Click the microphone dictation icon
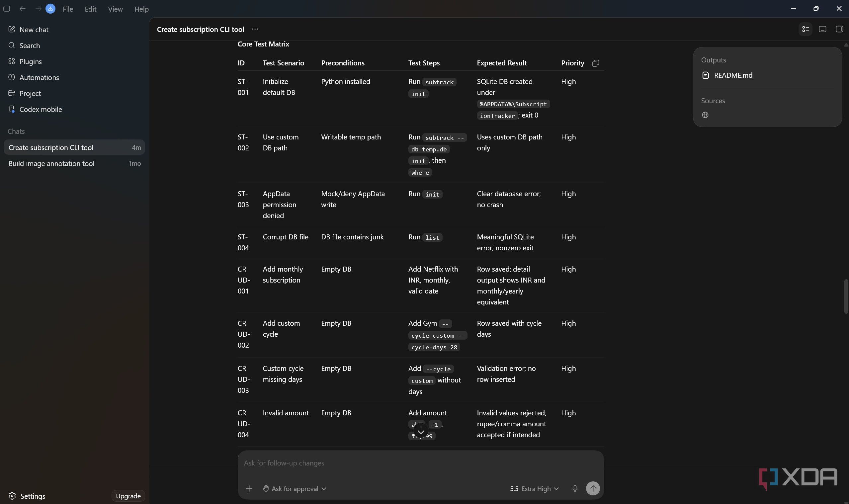 [575, 488]
